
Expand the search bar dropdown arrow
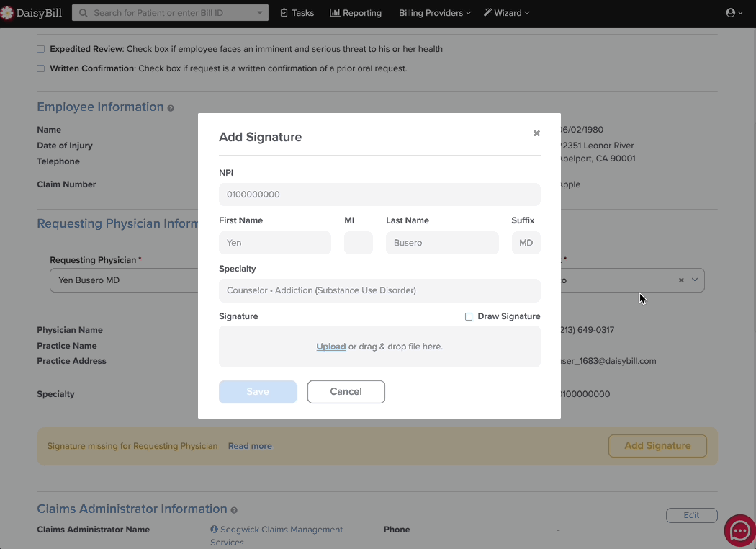tap(260, 13)
